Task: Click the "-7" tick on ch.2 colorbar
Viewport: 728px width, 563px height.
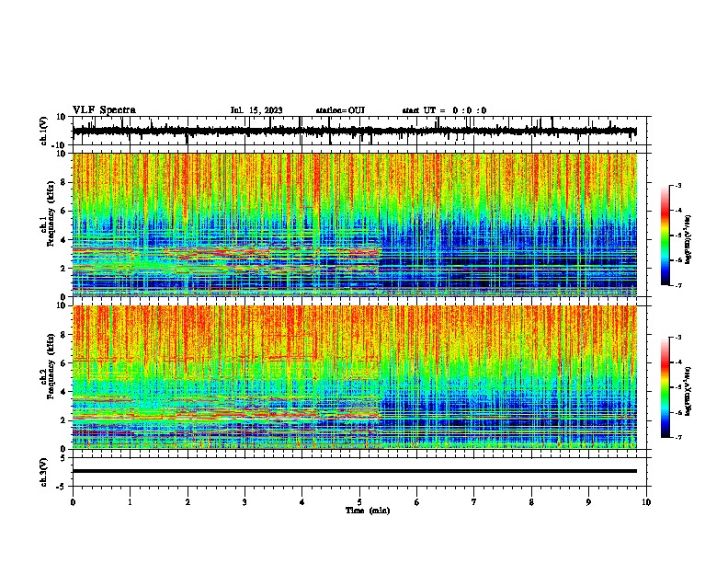Action: point(677,437)
